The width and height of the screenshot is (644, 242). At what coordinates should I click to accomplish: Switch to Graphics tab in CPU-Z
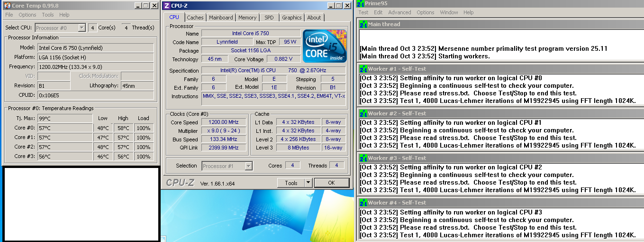point(292,18)
